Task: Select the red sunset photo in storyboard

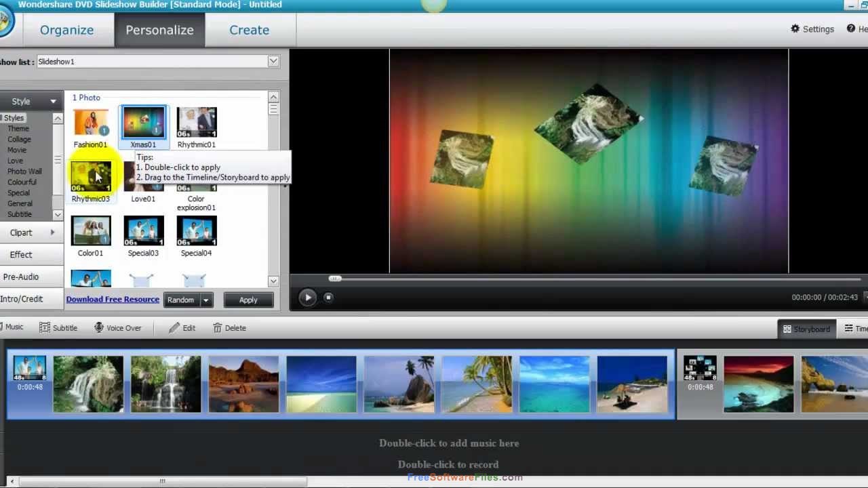Action: click(x=758, y=384)
